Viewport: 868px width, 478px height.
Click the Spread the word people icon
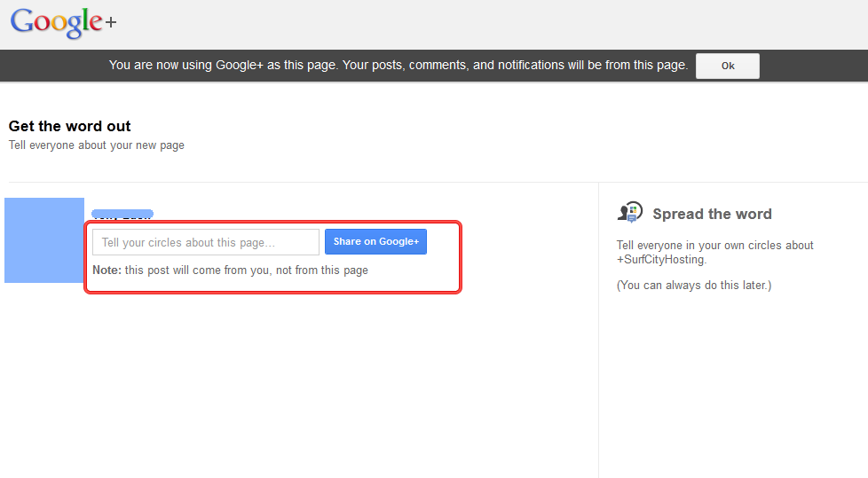click(629, 212)
